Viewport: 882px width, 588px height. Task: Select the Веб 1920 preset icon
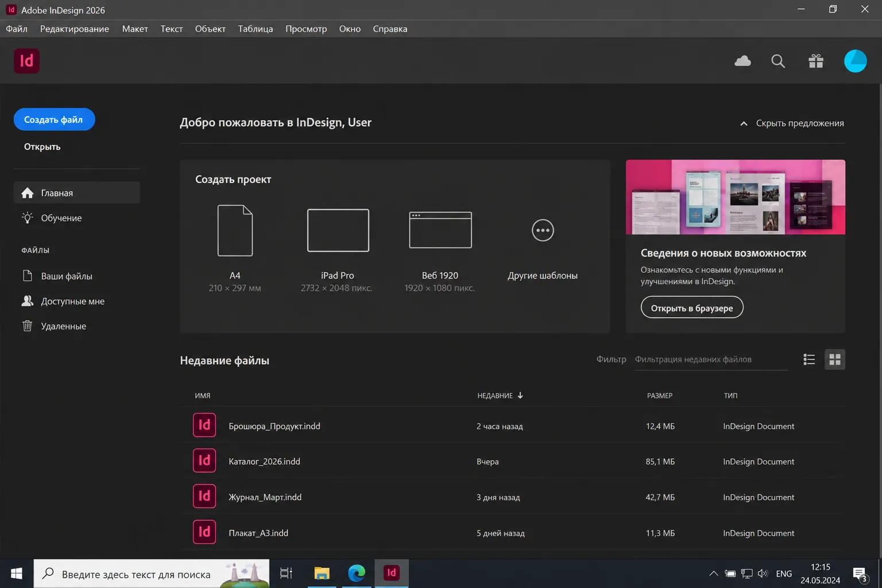coord(440,230)
